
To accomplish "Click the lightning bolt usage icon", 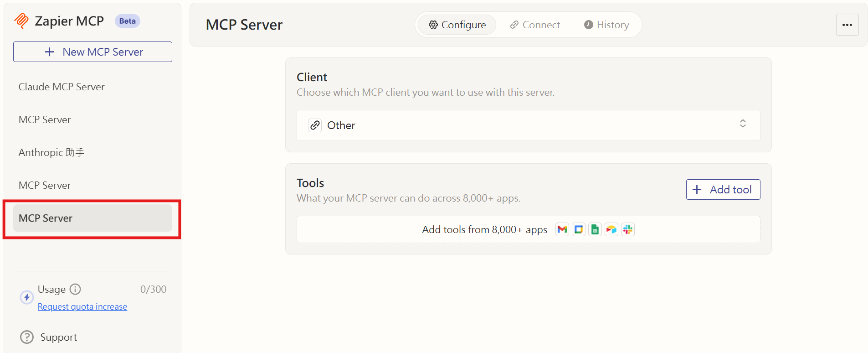I will (27, 297).
